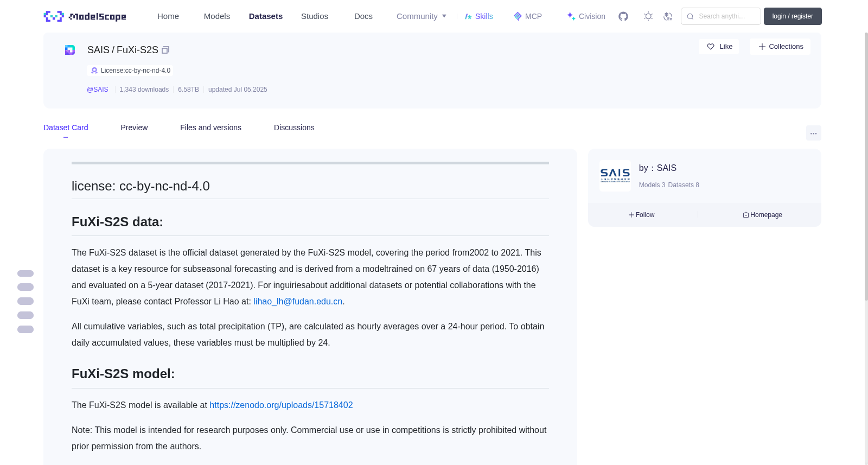The height and width of the screenshot is (465, 868).
Task: Click the SAIS organization logo
Action: [x=615, y=176]
